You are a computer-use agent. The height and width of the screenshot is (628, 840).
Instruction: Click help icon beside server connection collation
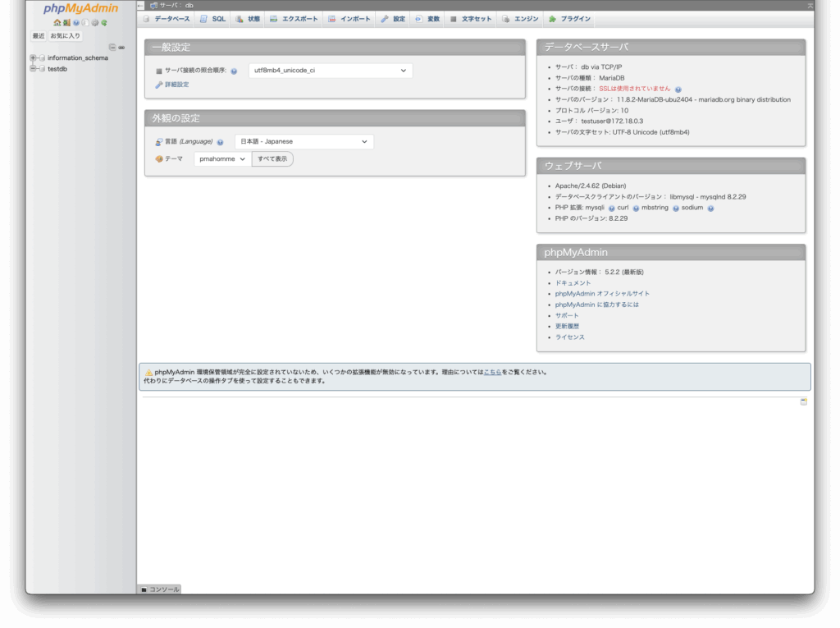click(x=234, y=71)
